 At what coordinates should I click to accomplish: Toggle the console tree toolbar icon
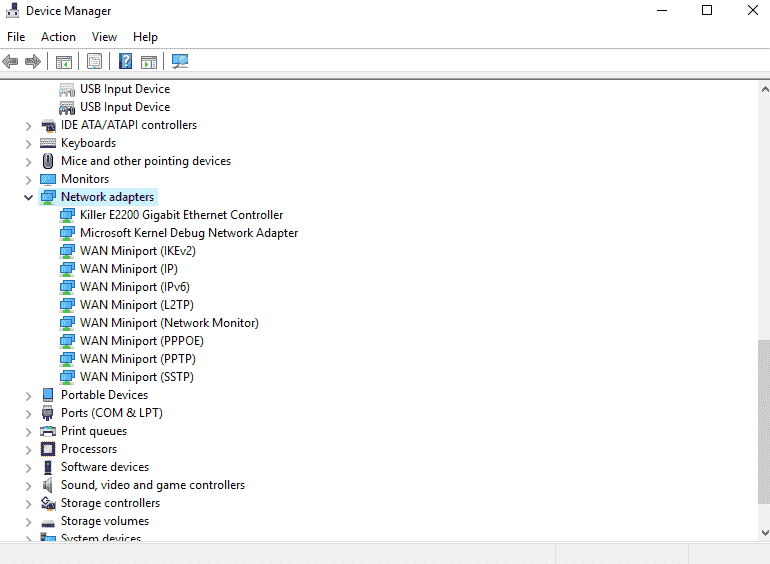coord(64,62)
